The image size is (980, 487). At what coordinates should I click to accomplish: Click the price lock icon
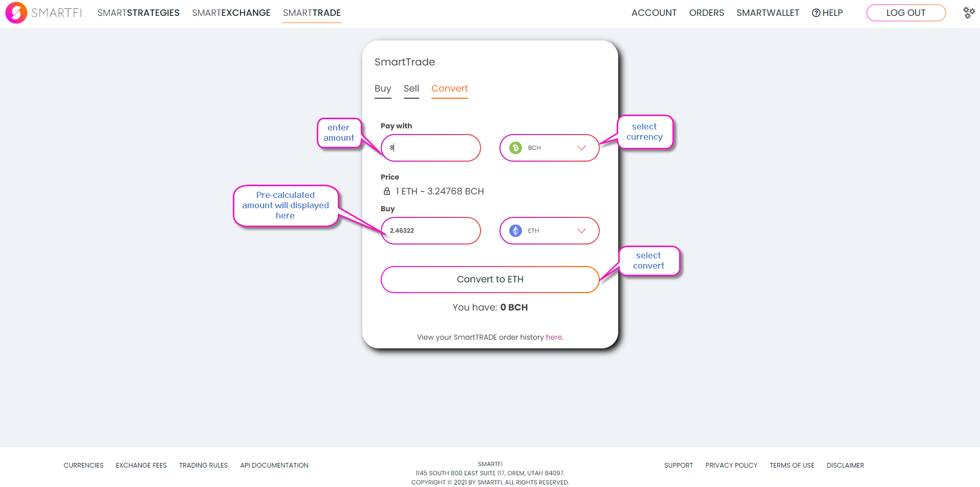[387, 191]
